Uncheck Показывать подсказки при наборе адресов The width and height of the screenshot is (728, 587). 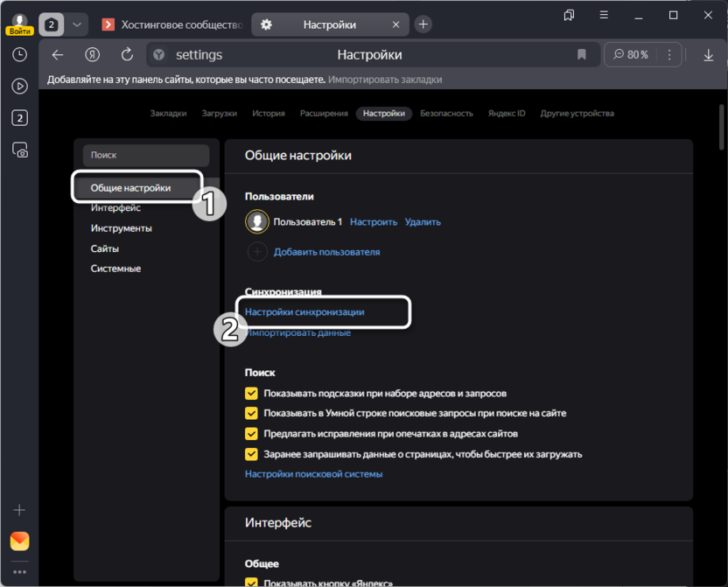click(251, 393)
